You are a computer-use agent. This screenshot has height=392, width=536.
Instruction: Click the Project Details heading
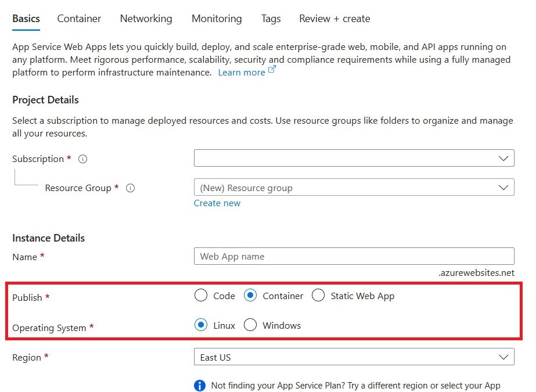45,100
